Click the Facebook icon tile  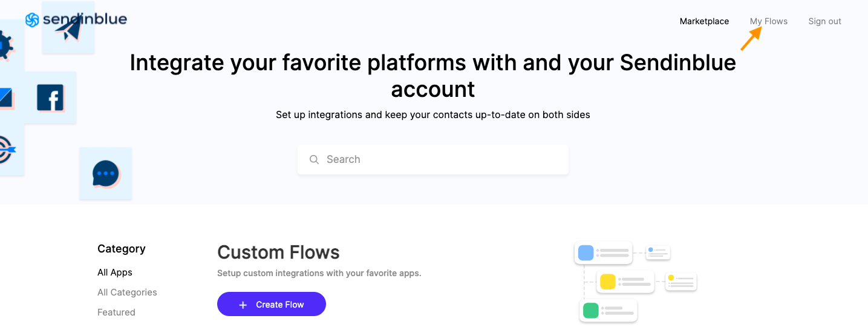point(50,97)
